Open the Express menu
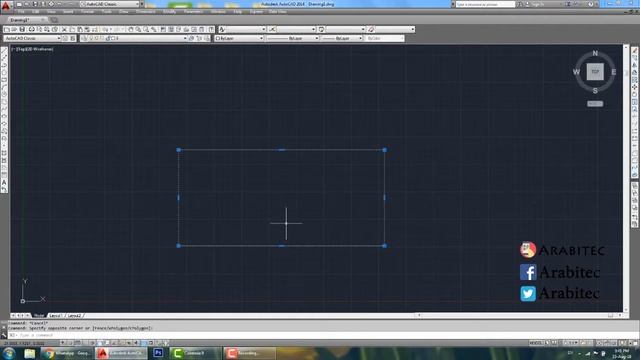The width and height of the screenshot is (640, 360). pyautogui.click(x=256, y=12)
